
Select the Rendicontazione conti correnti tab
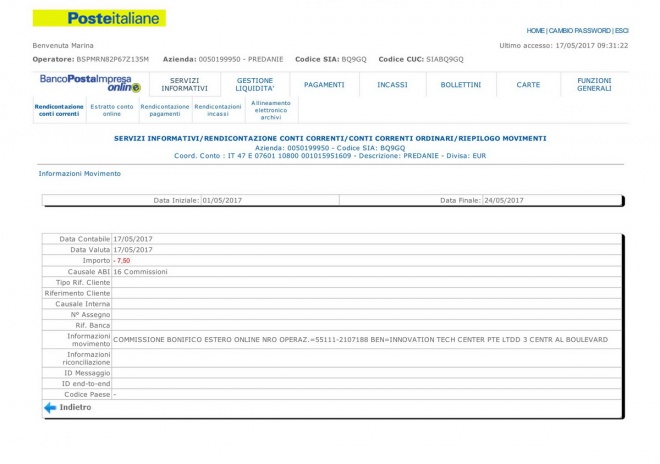pyautogui.click(x=58, y=110)
